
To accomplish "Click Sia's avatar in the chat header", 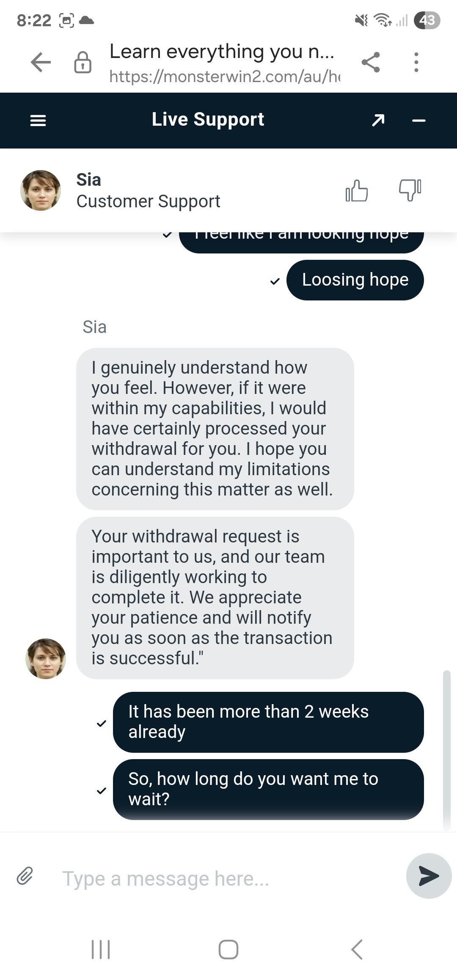I will (41, 190).
